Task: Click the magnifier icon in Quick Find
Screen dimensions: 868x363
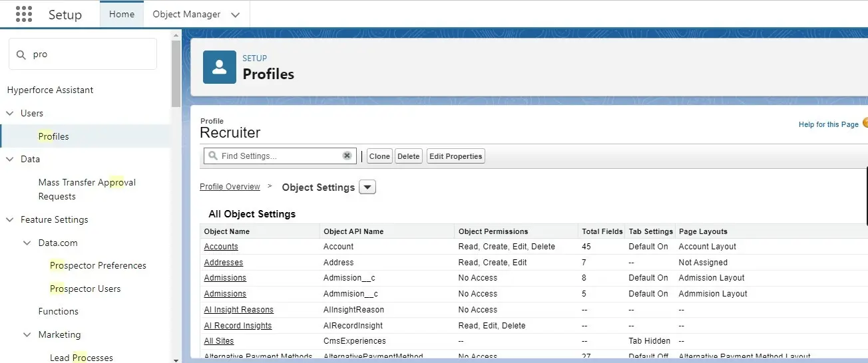Action: 21,55
